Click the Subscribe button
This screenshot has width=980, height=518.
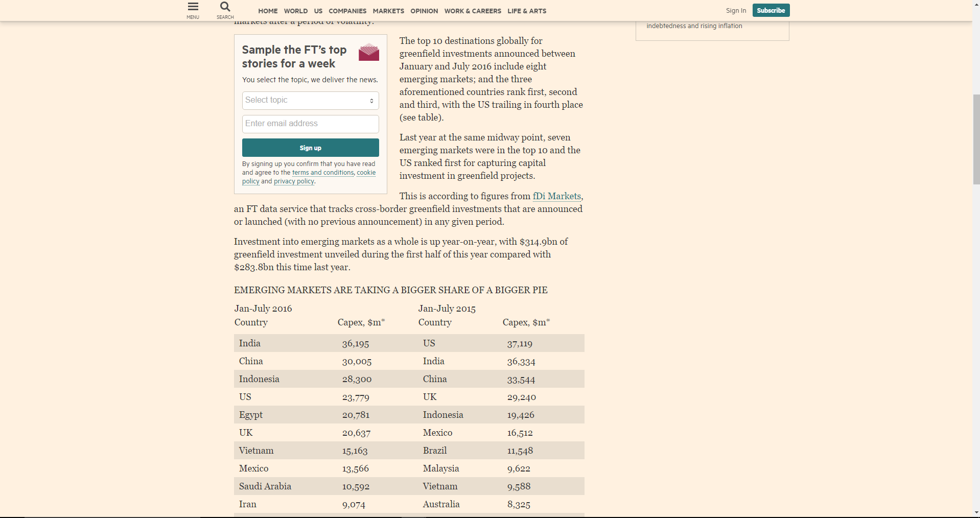point(771,10)
